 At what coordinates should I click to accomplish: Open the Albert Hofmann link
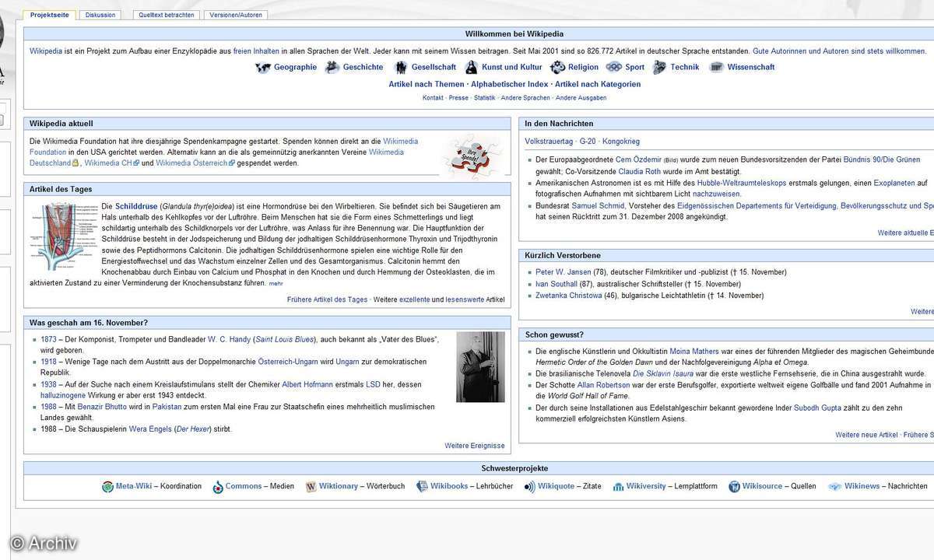pos(307,384)
